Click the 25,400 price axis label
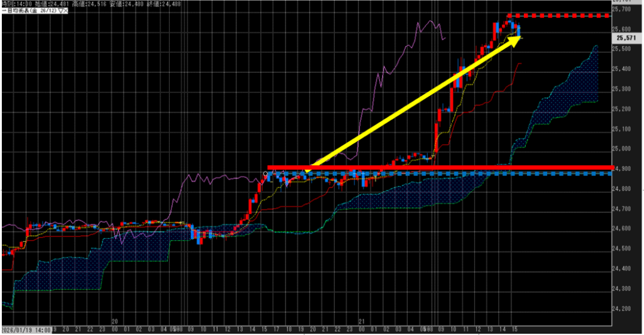This screenshot has width=644, height=335. (625, 69)
